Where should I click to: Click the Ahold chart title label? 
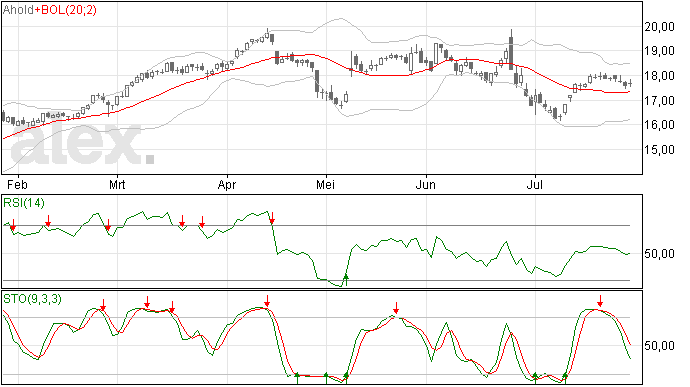coord(18,10)
